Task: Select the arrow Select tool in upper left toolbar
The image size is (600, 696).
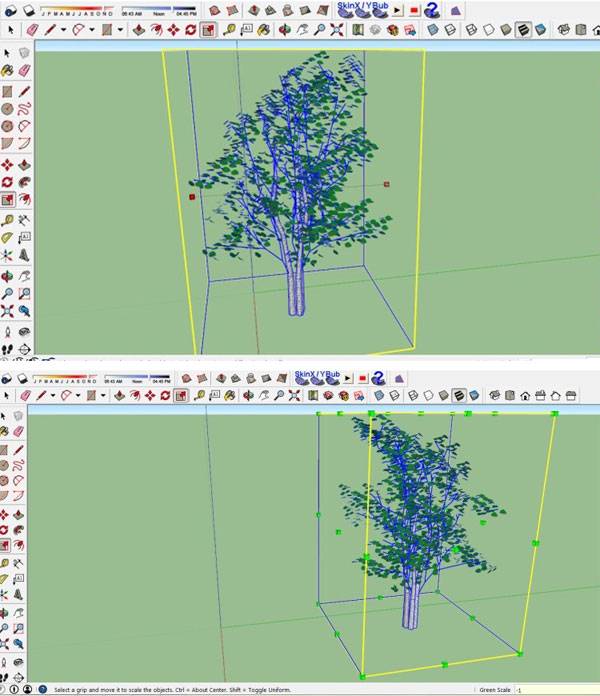Action: [8, 53]
